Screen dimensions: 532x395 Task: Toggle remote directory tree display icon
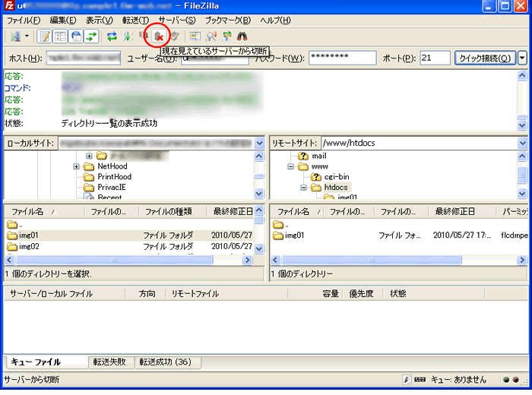(x=76, y=36)
